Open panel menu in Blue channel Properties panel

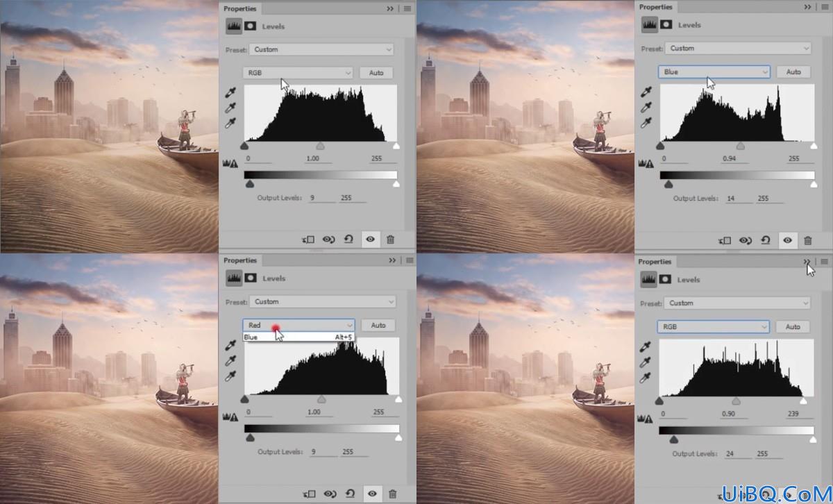point(825,7)
